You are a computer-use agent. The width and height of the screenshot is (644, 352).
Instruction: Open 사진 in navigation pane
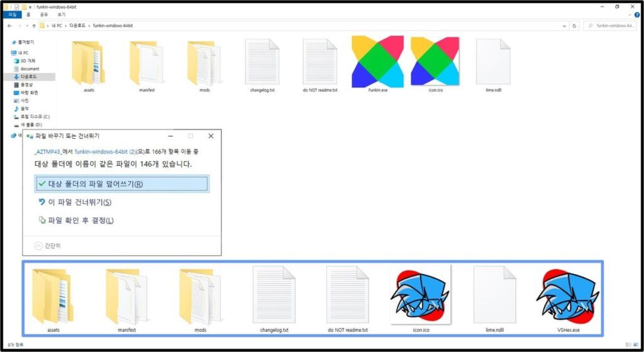tap(21, 101)
